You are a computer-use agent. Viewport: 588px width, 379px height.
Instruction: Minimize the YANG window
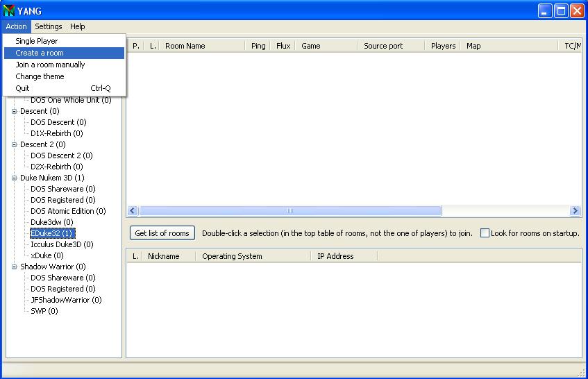pyautogui.click(x=544, y=10)
